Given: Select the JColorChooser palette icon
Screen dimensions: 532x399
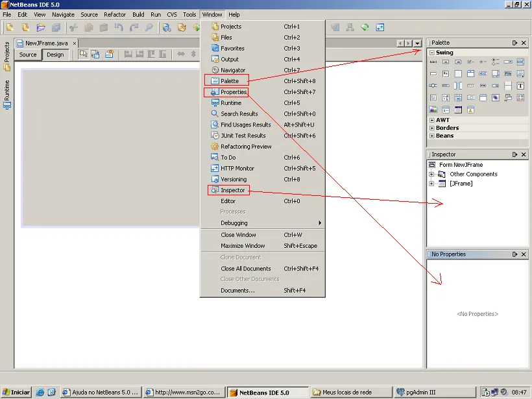Looking at the screenshot, I should [x=433, y=110].
